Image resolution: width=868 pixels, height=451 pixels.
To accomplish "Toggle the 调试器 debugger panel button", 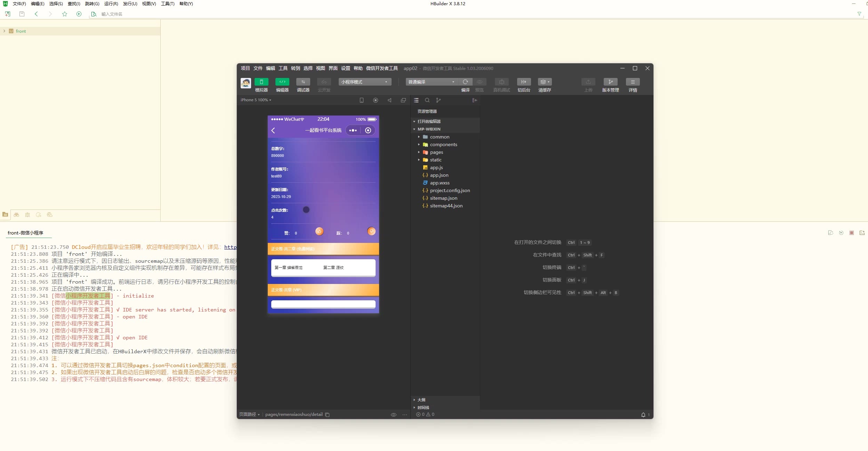I will pyautogui.click(x=303, y=82).
